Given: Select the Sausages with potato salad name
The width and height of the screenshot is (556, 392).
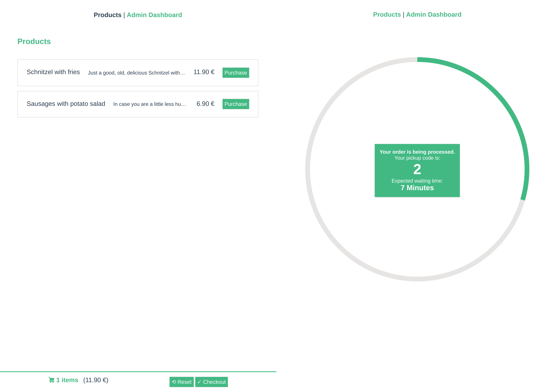Looking at the screenshot, I should [66, 104].
